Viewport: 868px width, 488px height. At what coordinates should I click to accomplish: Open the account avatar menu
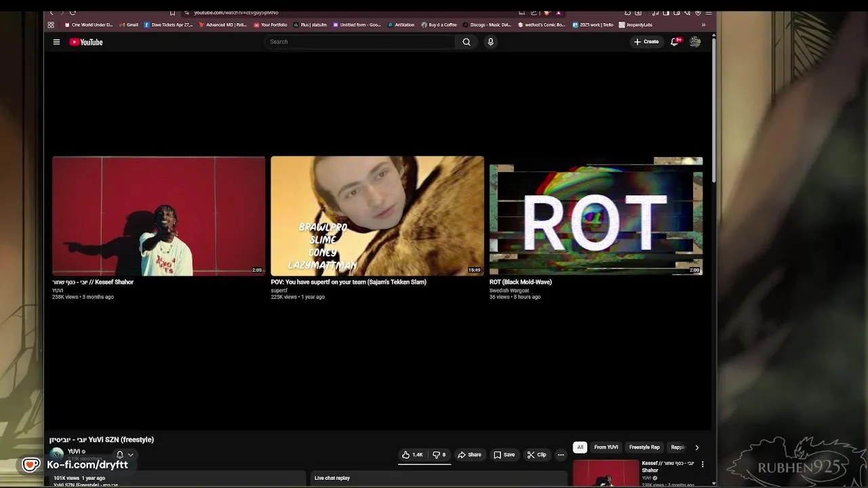(x=695, y=42)
